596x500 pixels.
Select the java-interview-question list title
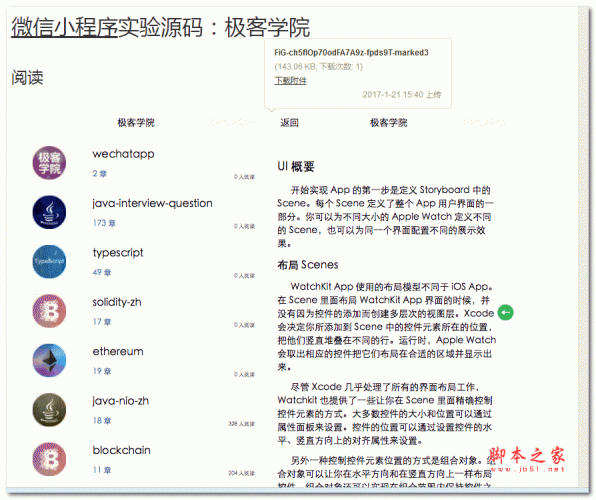(x=152, y=203)
